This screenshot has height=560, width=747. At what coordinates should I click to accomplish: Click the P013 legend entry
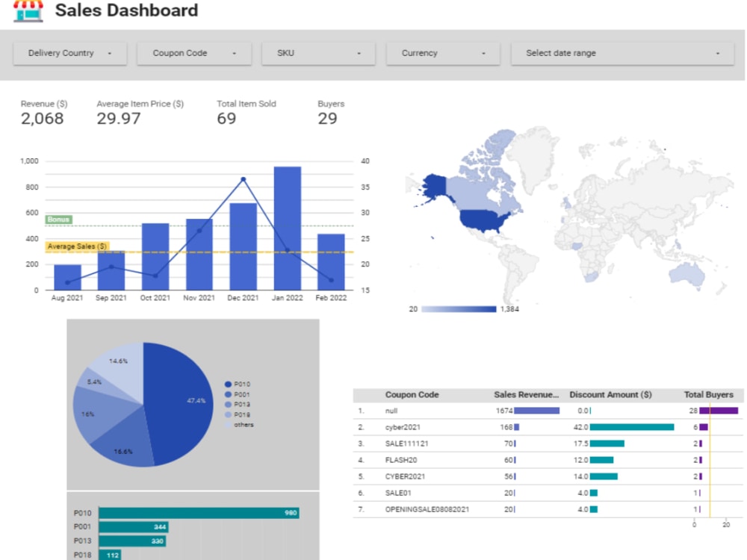pyautogui.click(x=238, y=404)
